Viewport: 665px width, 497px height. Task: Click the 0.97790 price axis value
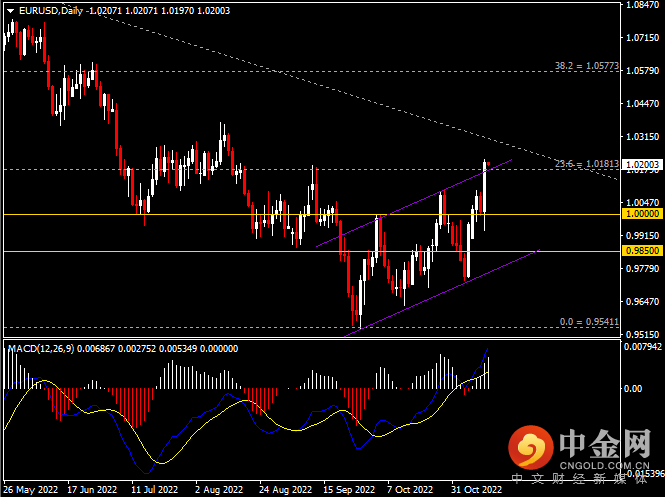(x=643, y=269)
